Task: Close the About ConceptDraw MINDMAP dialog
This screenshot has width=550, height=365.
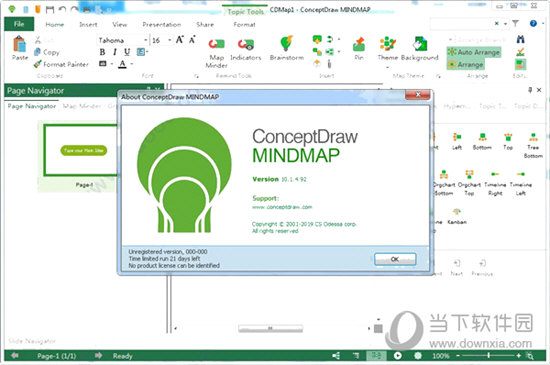Action: click(x=418, y=94)
